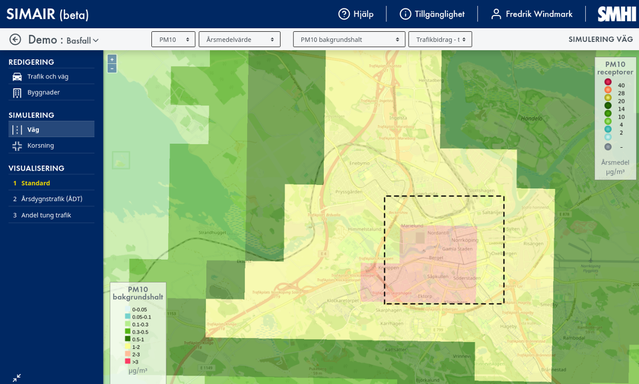Screen dimensions: 639x384
Task: Select the Väg simulation option
Action: [x=51, y=129]
